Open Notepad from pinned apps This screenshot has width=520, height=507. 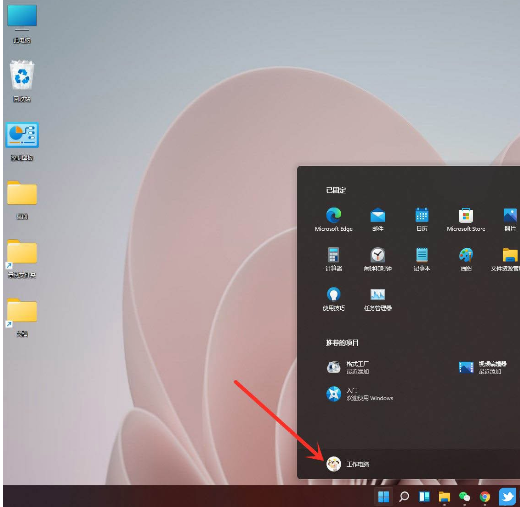tap(422, 259)
